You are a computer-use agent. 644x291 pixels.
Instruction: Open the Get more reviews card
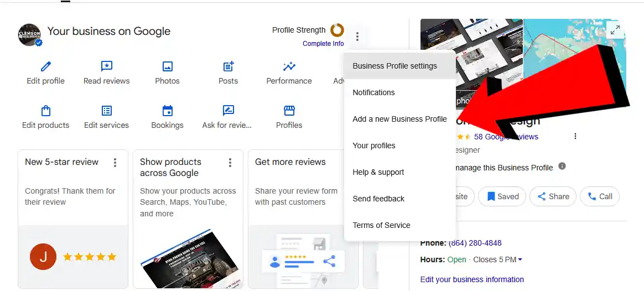(x=303, y=219)
